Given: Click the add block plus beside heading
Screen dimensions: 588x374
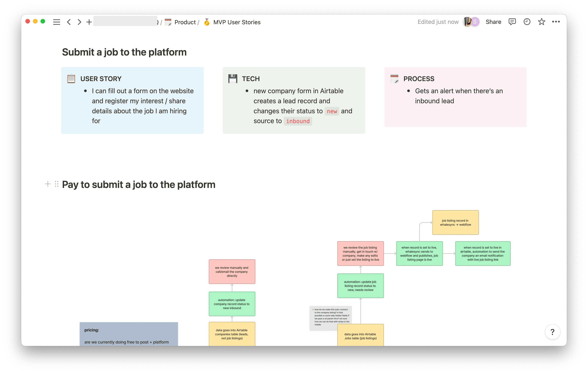Looking at the screenshot, I should [48, 184].
